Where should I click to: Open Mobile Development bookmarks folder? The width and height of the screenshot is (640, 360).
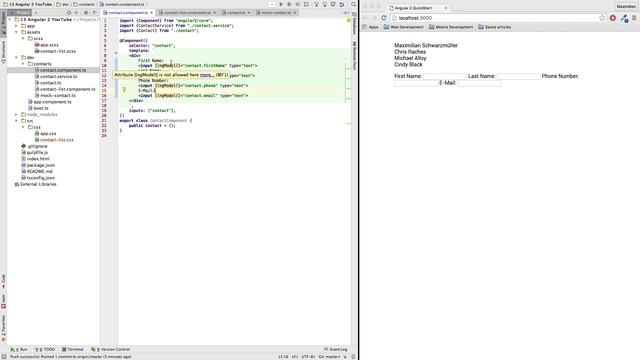451,27
